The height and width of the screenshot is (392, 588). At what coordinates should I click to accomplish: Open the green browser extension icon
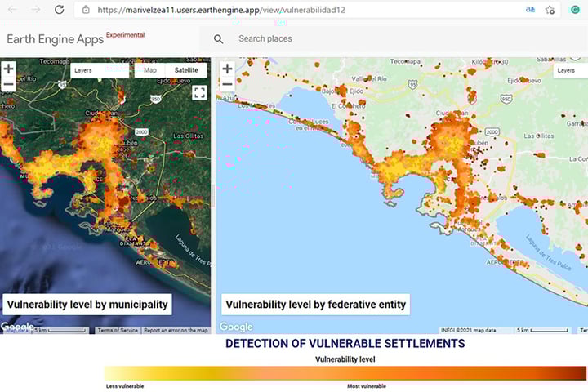575,10
